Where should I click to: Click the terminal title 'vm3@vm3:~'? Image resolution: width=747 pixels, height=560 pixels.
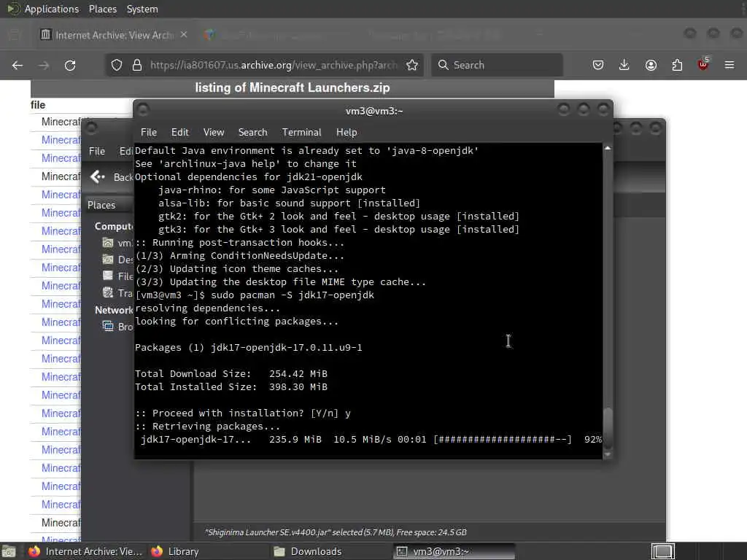pyautogui.click(x=374, y=111)
